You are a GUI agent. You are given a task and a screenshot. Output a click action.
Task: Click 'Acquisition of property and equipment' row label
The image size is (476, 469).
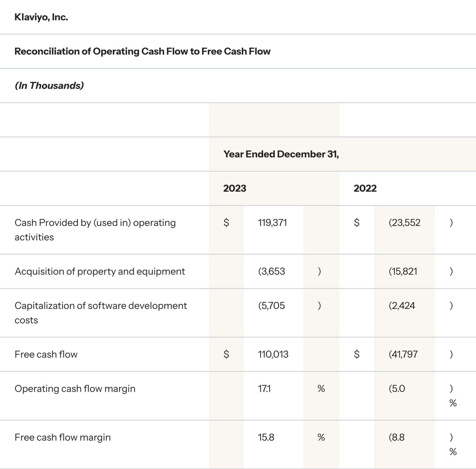coord(100,271)
